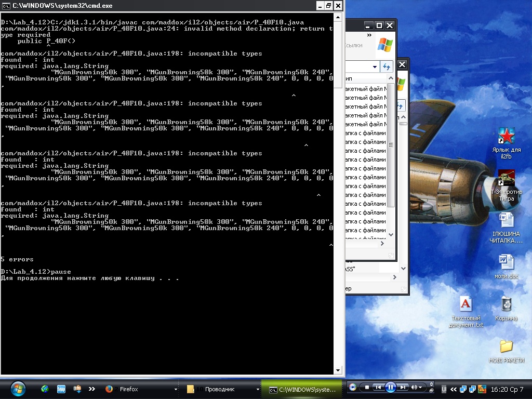The height and width of the screenshot is (399, 532).
Task: Click the cmd window scrollbar down arrow
Action: 338,370
